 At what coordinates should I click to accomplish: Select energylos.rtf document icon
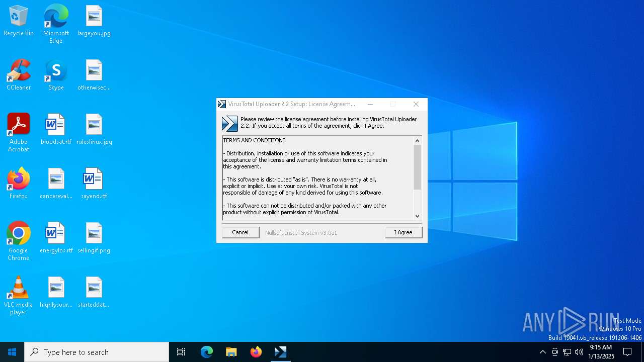56,238
